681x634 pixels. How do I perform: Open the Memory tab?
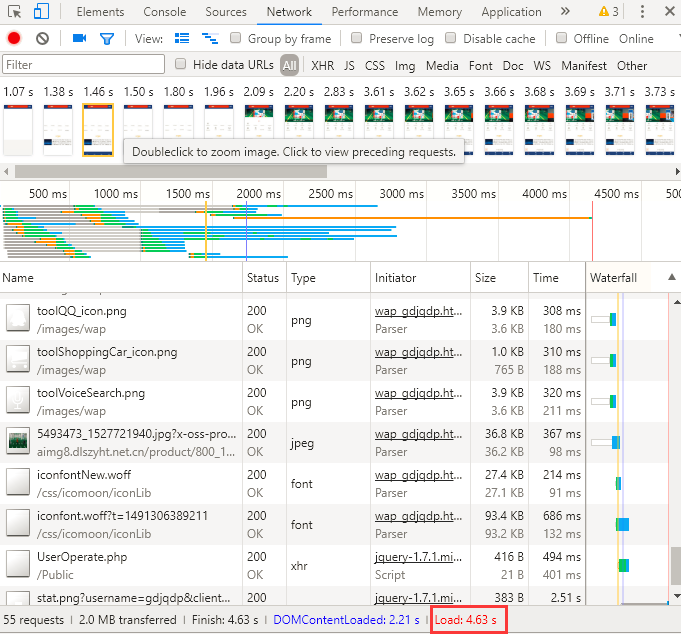point(440,12)
